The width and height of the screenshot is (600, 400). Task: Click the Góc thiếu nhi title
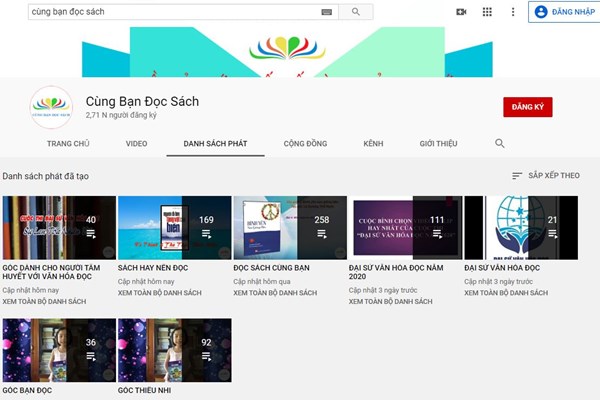click(145, 390)
